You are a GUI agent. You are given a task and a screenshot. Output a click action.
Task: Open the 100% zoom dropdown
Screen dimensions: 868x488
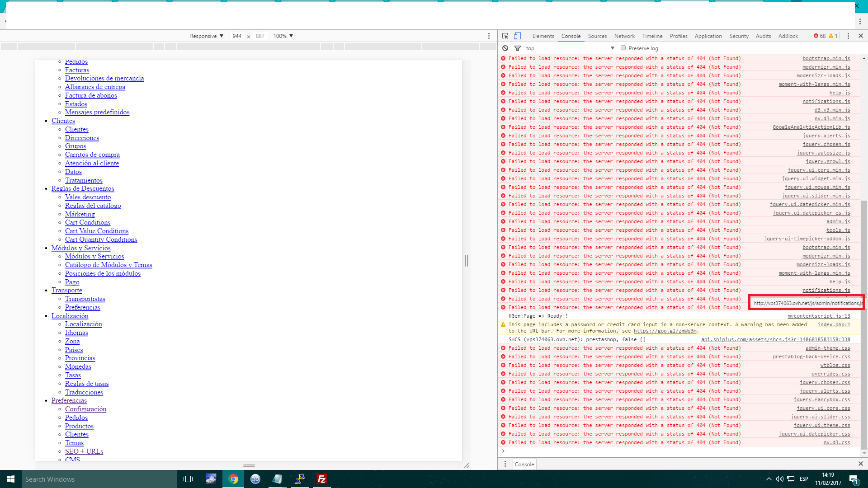(283, 36)
